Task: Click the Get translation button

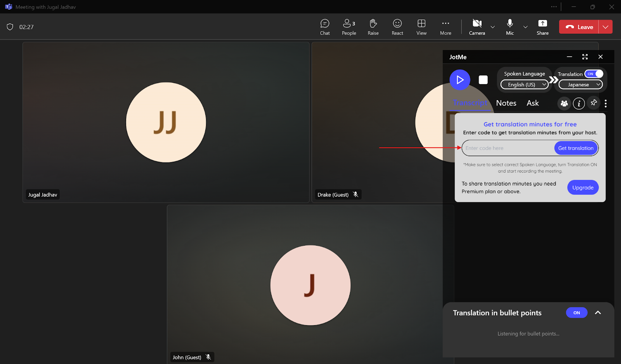Action: tap(576, 148)
